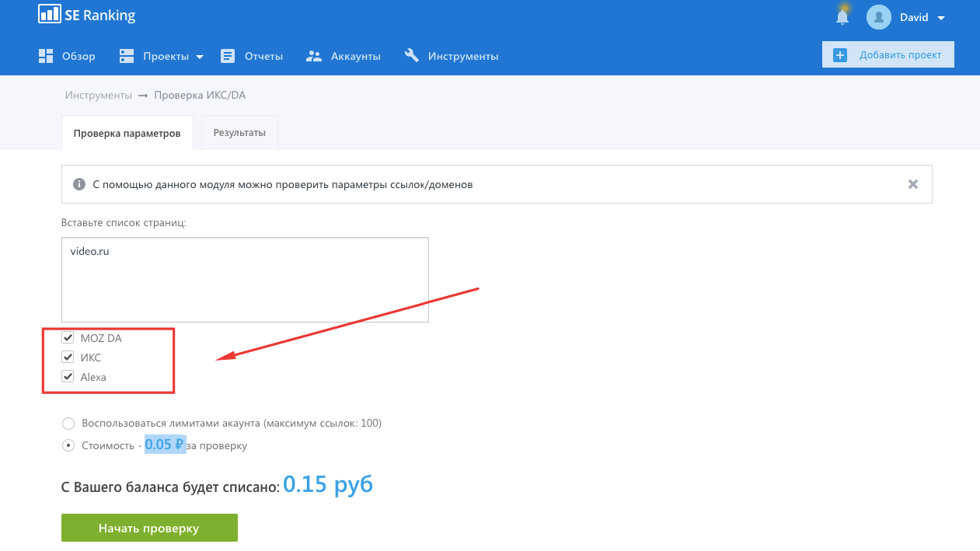This screenshot has height=551, width=980.
Task: Click the Вставьте список страниц label
Action: 124,222
